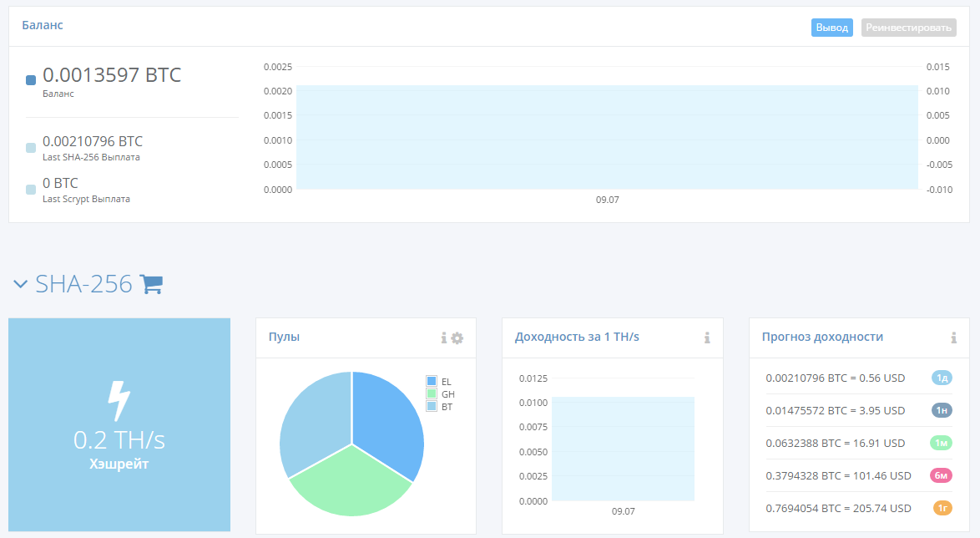Toggle the Баланс legend swatch

pyautogui.click(x=31, y=80)
